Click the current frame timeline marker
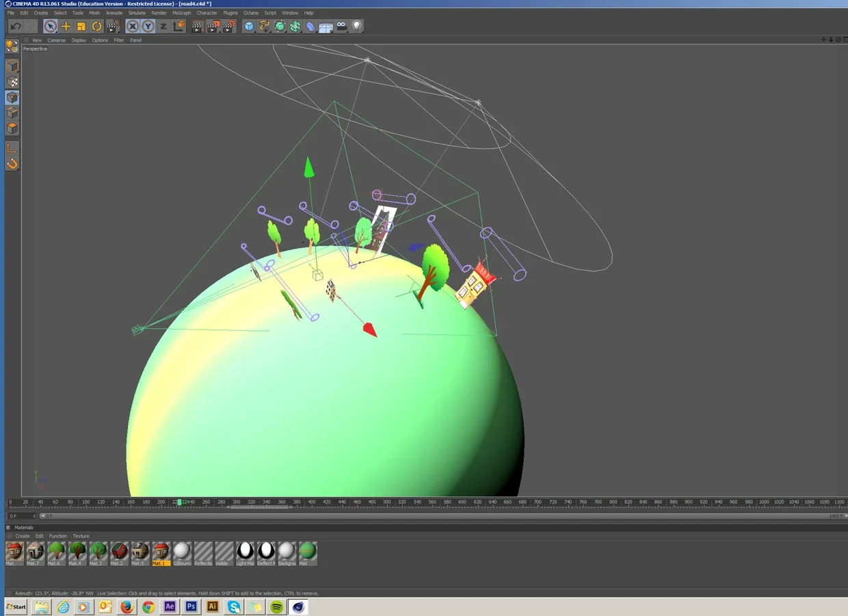The height and width of the screenshot is (616, 848). (179, 502)
